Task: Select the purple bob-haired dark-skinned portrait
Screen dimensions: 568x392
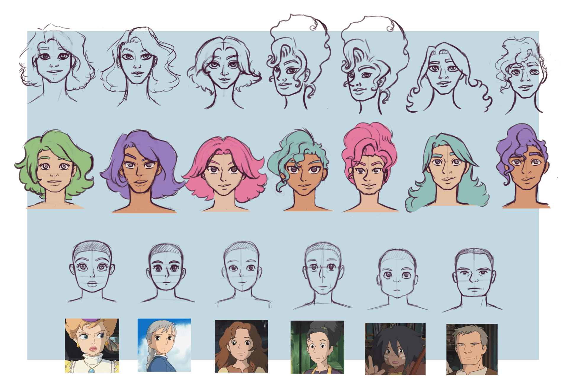Action: (x=142, y=171)
